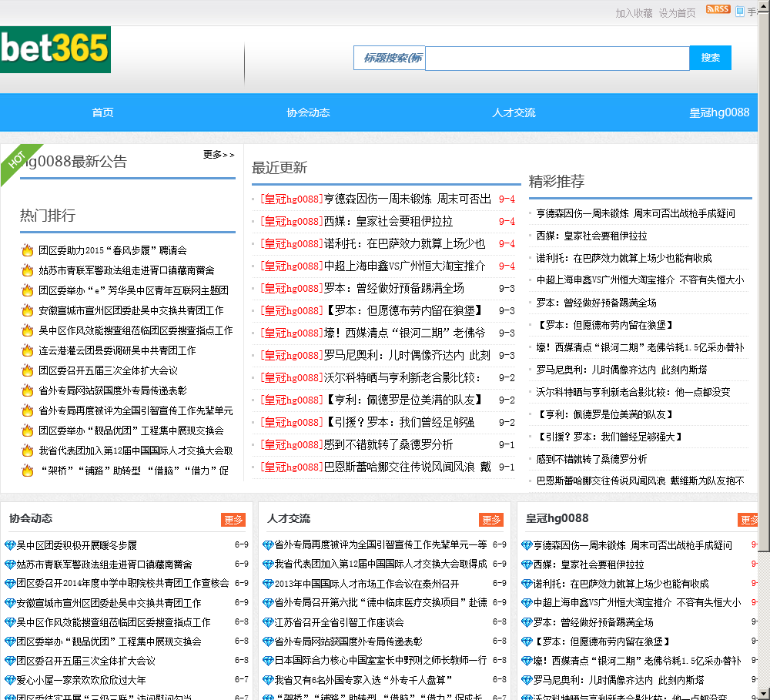Click the mobile phone icon at top right
The image size is (770, 700).
[739, 12]
